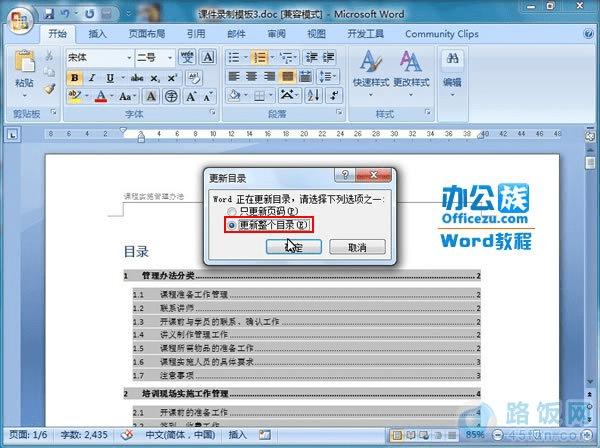The width and height of the screenshot is (600, 448).
Task: Grow font size with large A
Action: point(191,96)
